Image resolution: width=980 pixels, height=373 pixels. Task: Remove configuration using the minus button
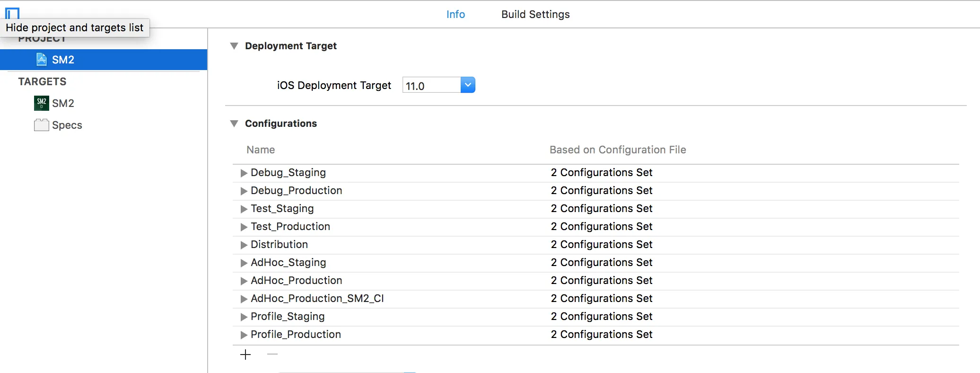pyautogui.click(x=272, y=355)
